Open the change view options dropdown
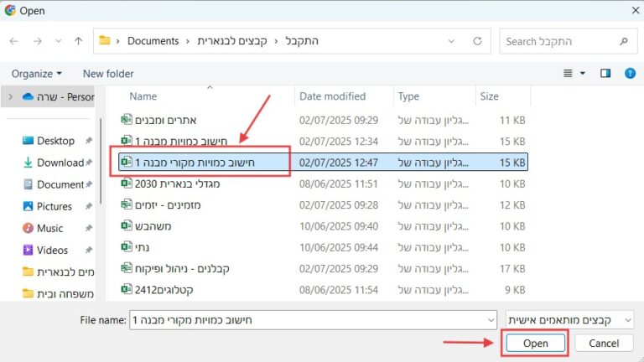This screenshot has width=644, height=362. 580,74
